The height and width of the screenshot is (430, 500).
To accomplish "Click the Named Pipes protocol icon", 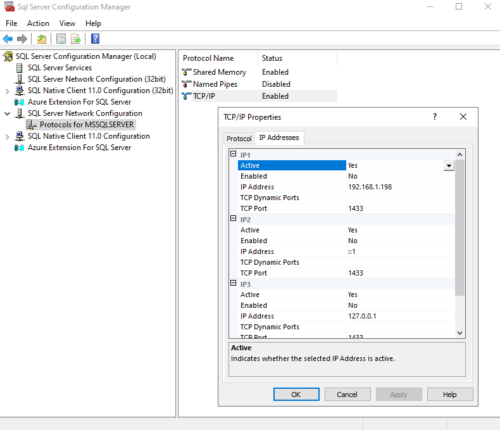I will [x=186, y=84].
